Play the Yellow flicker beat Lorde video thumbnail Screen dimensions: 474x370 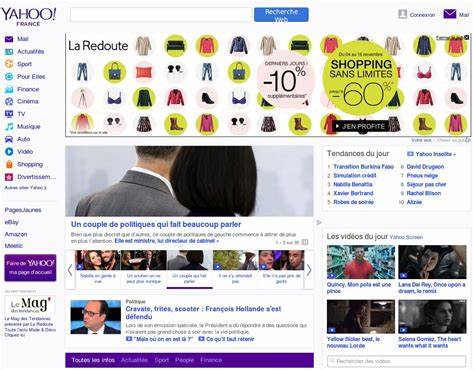[361, 317]
